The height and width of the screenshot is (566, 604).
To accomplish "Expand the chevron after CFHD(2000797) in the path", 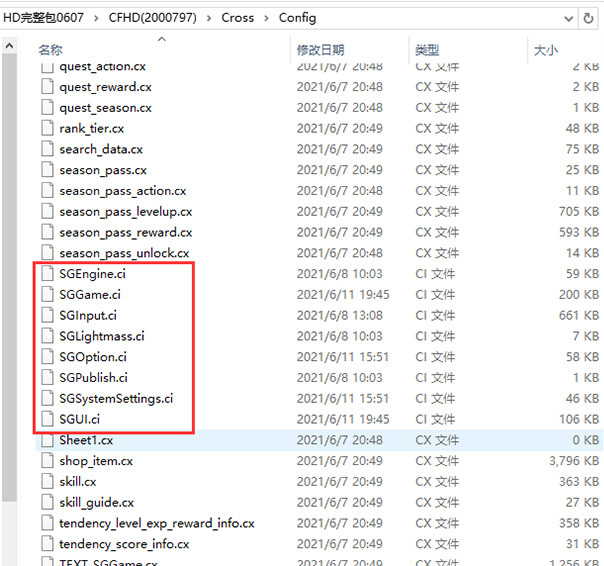I will tap(209, 18).
